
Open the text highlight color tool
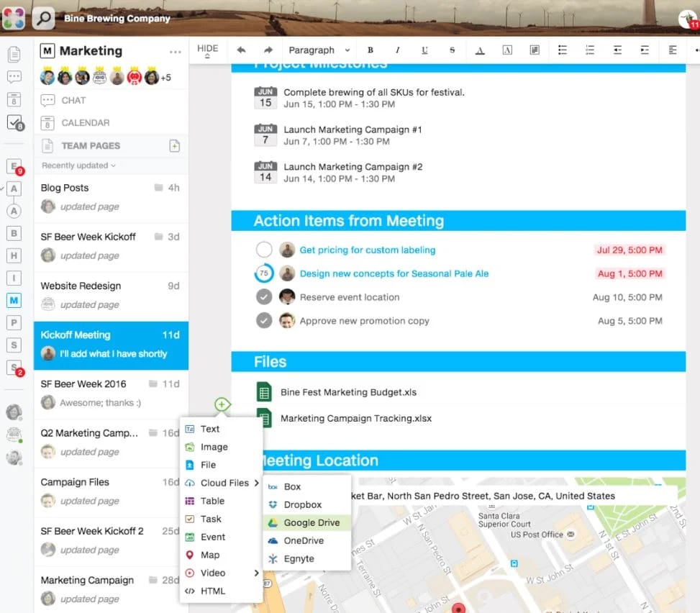pyautogui.click(x=507, y=50)
